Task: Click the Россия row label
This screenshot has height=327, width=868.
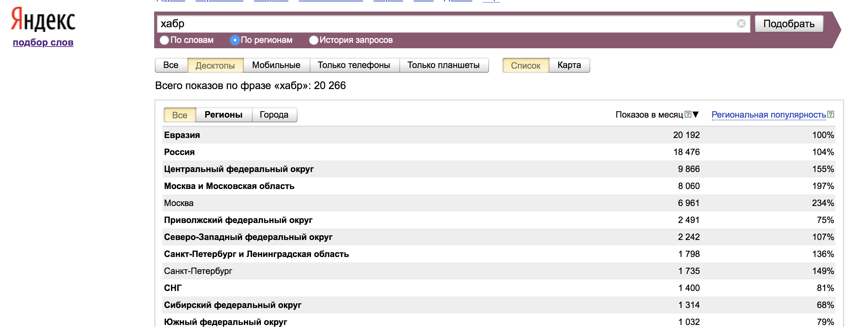Action: [x=179, y=152]
